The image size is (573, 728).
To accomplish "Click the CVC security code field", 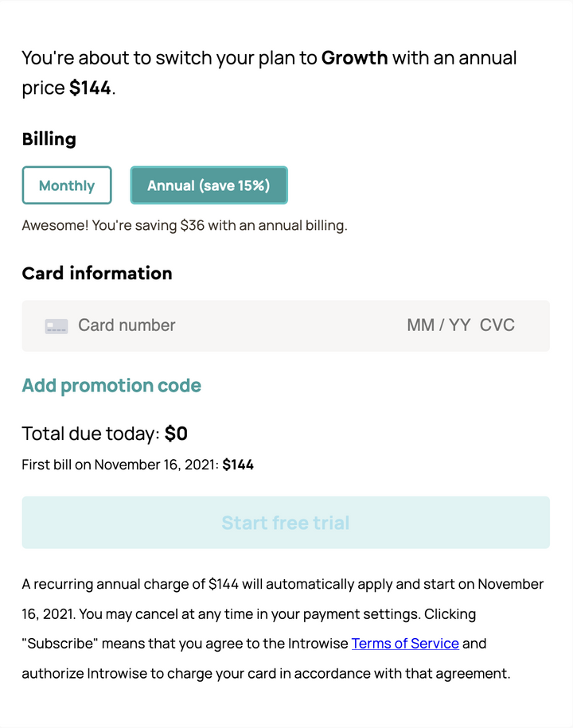I will coord(497,325).
